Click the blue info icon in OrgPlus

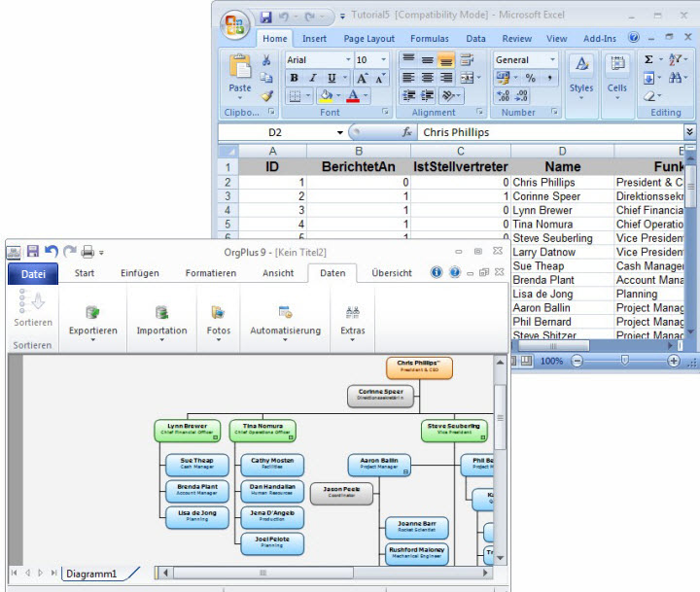click(437, 272)
